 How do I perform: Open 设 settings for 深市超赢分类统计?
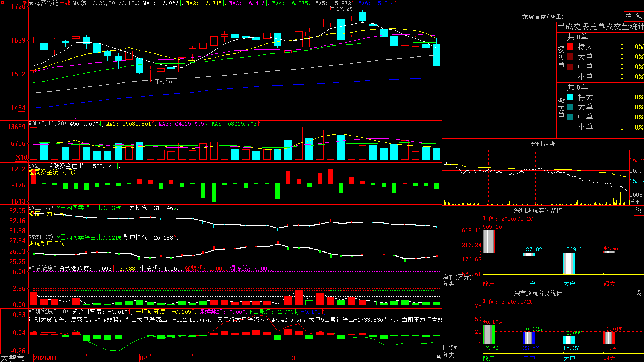point(639,293)
